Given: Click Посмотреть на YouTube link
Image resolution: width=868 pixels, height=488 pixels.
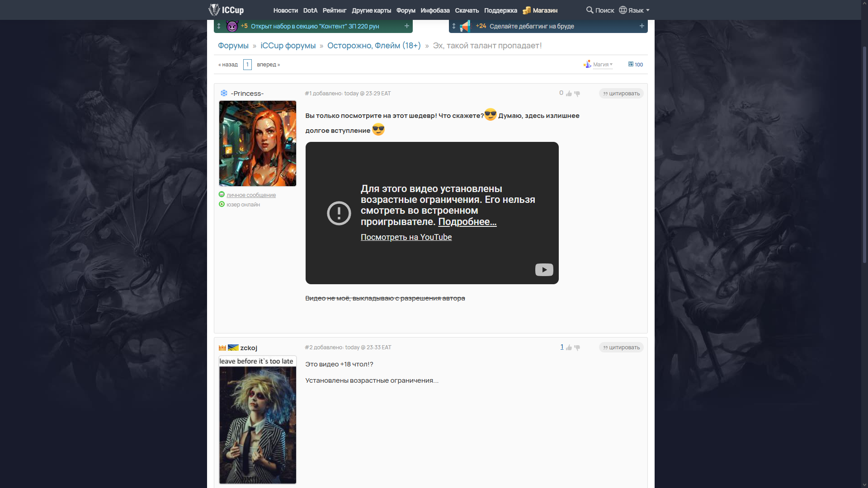Looking at the screenshot, I should [x=406, y=237].
